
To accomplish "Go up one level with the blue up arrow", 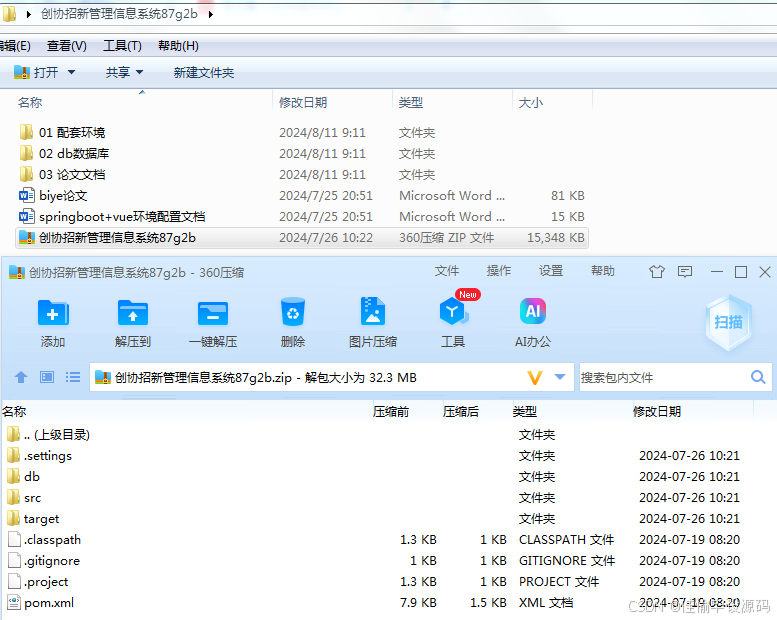I will point(21,378).
